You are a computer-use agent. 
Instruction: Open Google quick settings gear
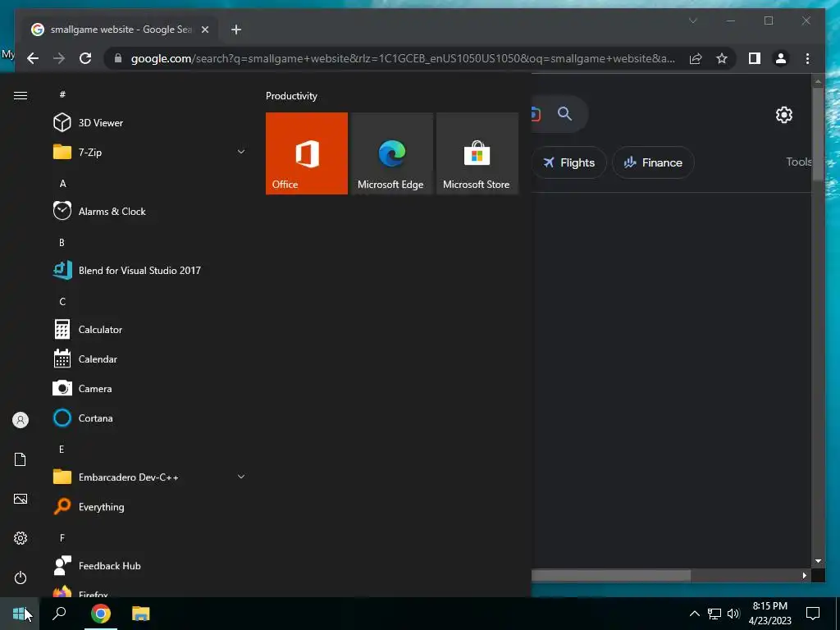783,115
